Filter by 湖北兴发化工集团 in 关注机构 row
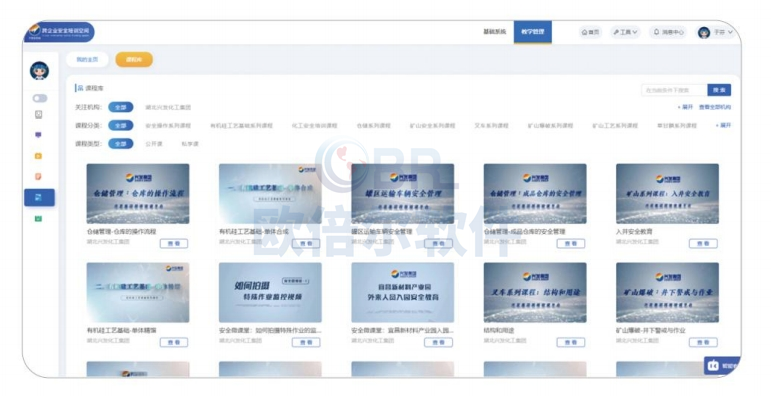771x396 pixels. point(168,107)
